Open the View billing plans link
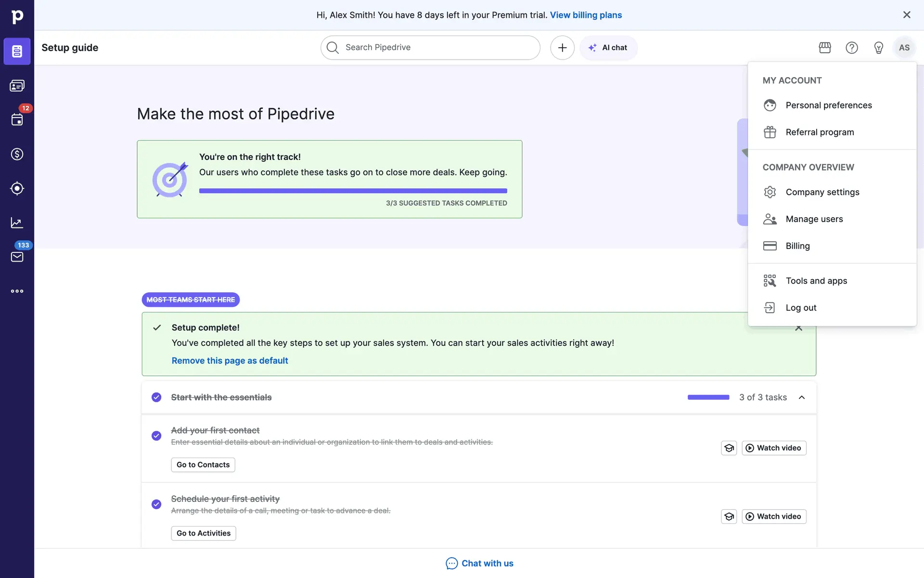Viewport: 924px width, 578px height. pyautogui.click(x=586, y=15)
